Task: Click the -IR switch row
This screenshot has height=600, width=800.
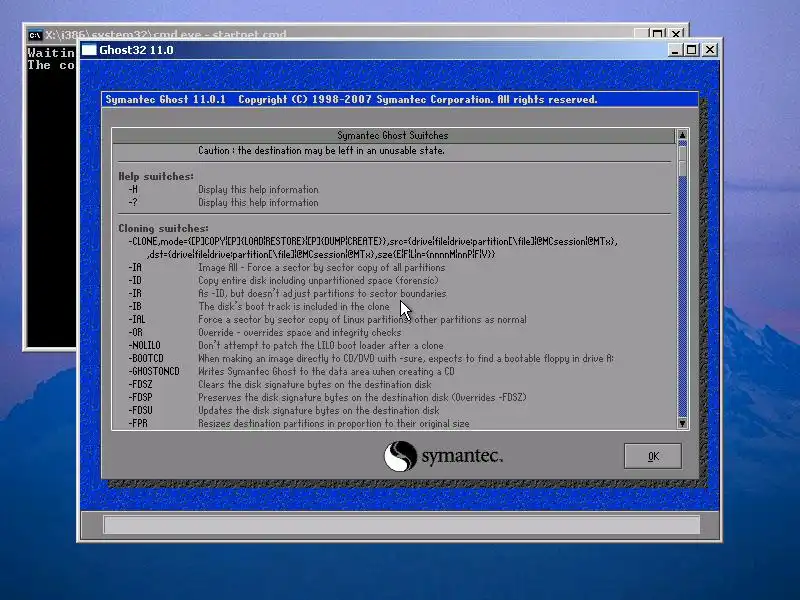Action: tap(287, 293)
